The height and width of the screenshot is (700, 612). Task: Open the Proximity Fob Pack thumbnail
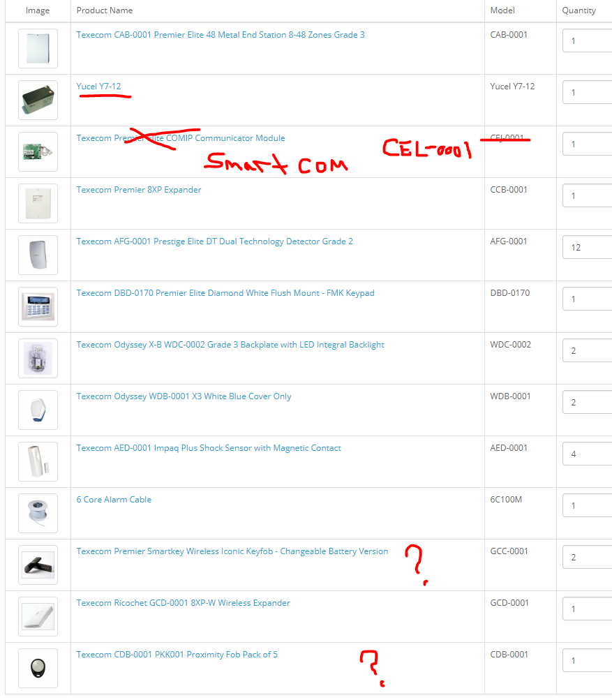(38, 669)
